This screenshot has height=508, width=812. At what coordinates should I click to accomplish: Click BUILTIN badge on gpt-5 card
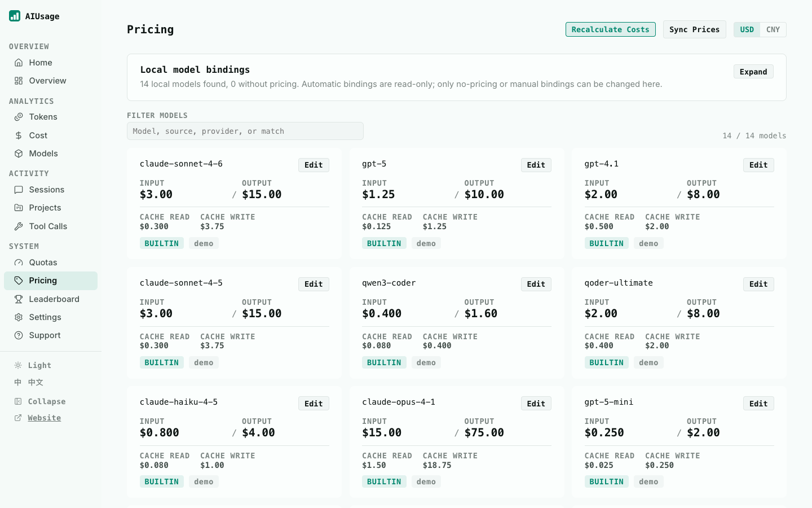pos(384,243)
